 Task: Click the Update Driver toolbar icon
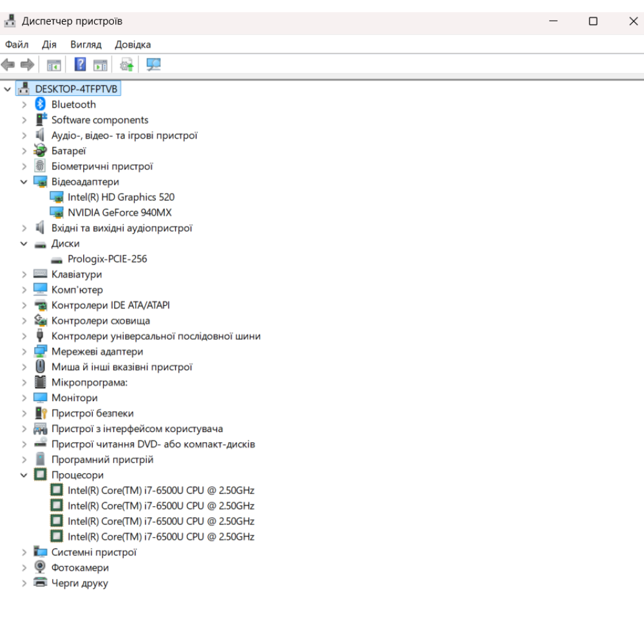click(x=127, y=64)
